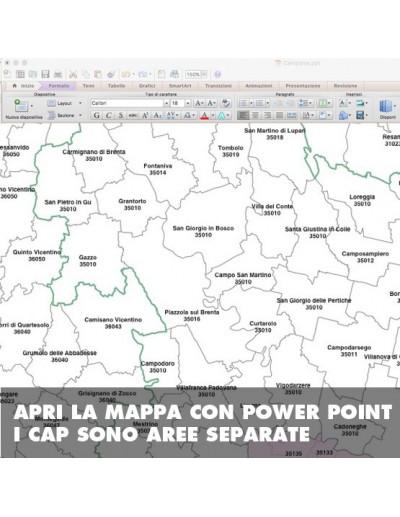
Task: Select the Loreggia 35010 label
Action: tap(362, 200)
